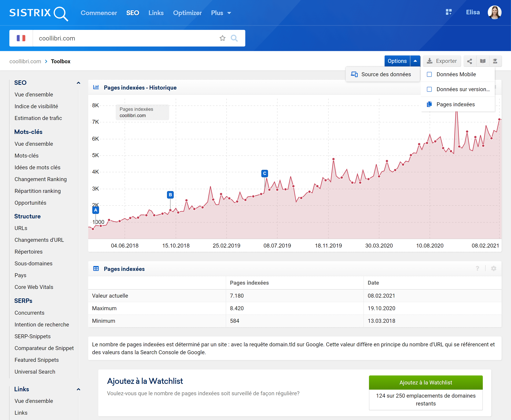The width and height of the screenshot is (511, 420).
Task: Open help question mark in table header
Action: (477, 268)
